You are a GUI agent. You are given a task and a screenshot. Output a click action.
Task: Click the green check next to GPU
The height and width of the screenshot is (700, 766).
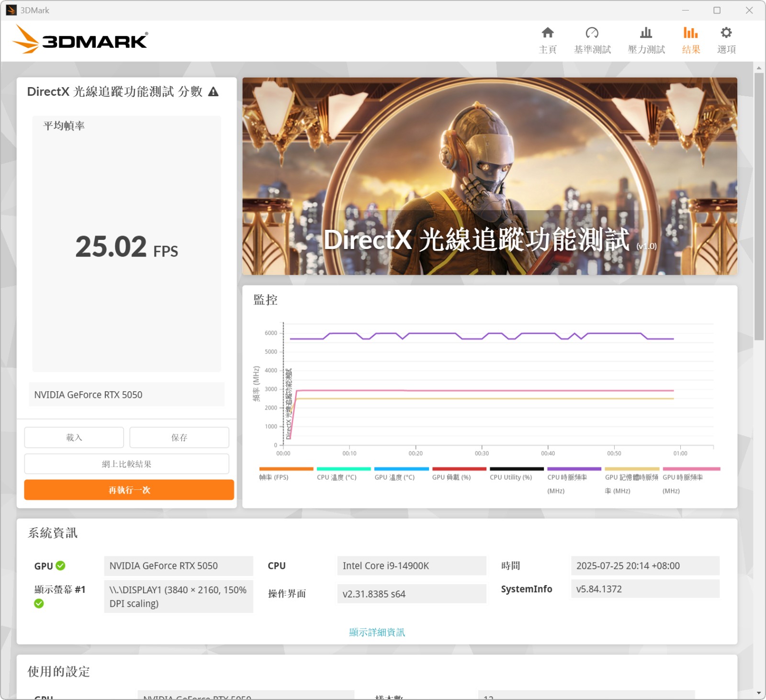[60, 565]
